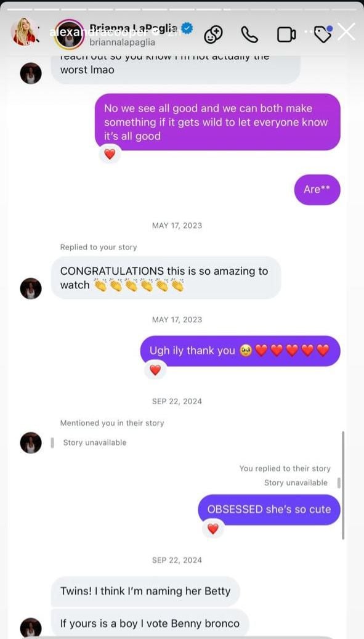The width and height of the screenshot is (364, 639).
Task: Tap the heart reaction under "No we see all good"
Action: pos(110,154)
